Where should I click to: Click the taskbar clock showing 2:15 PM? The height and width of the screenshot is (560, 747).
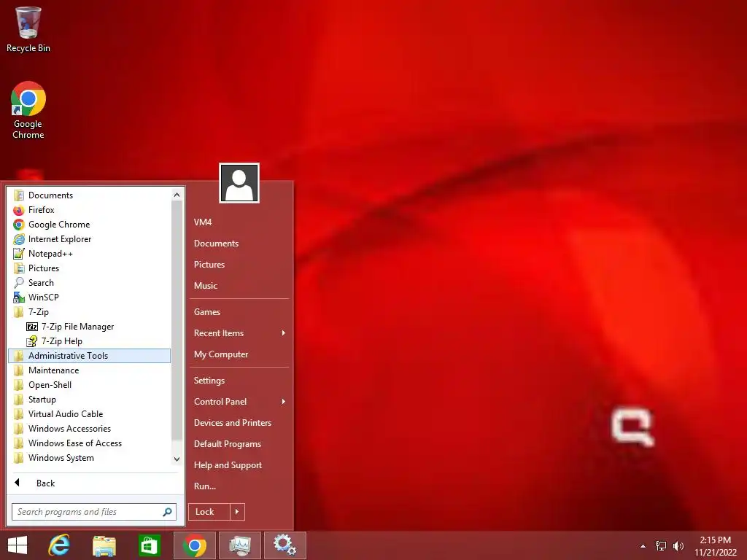(715, 546)
